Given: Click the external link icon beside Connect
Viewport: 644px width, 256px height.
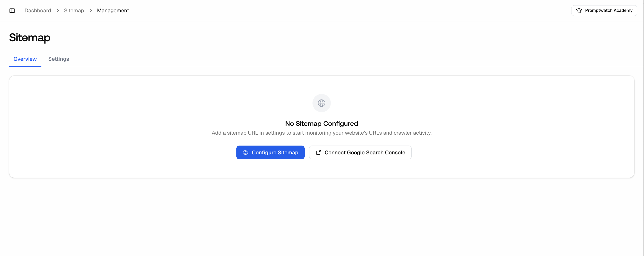Looking at the screenshot, I should pyautogui.click(x=318, y=152).
